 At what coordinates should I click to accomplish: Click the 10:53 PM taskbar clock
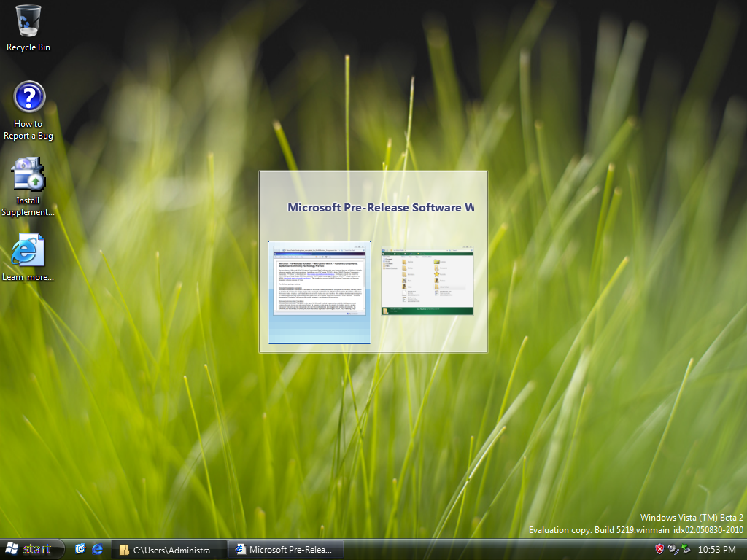[x=716, y=549]
